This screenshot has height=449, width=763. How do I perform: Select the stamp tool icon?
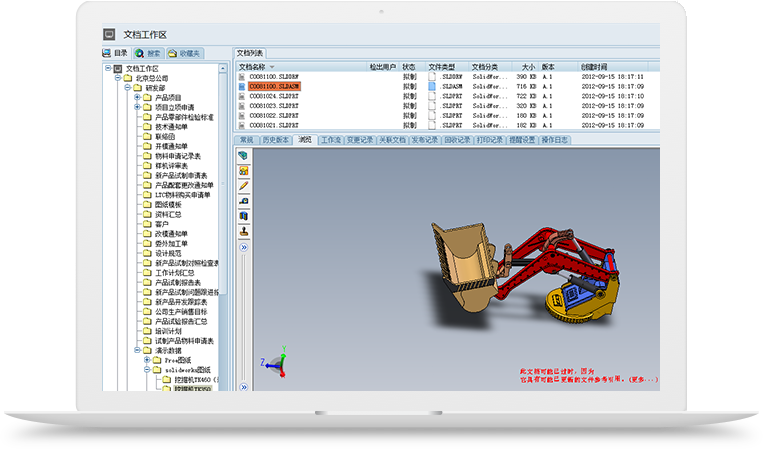click(x=243, y=230)
